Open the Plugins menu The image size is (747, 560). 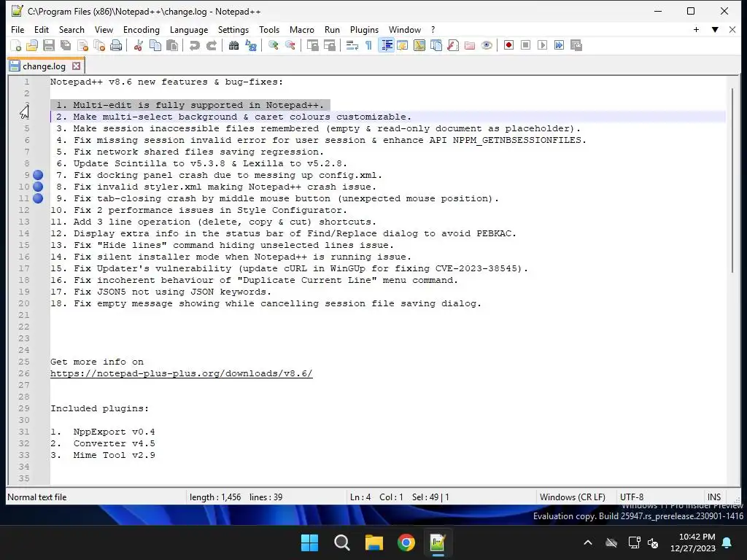365,29
